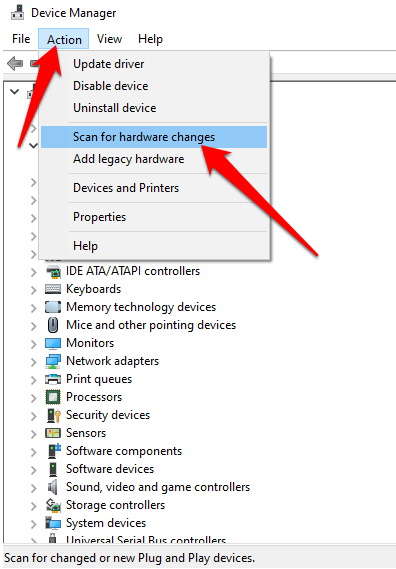Expand the Keyboards category

[33, 290]
